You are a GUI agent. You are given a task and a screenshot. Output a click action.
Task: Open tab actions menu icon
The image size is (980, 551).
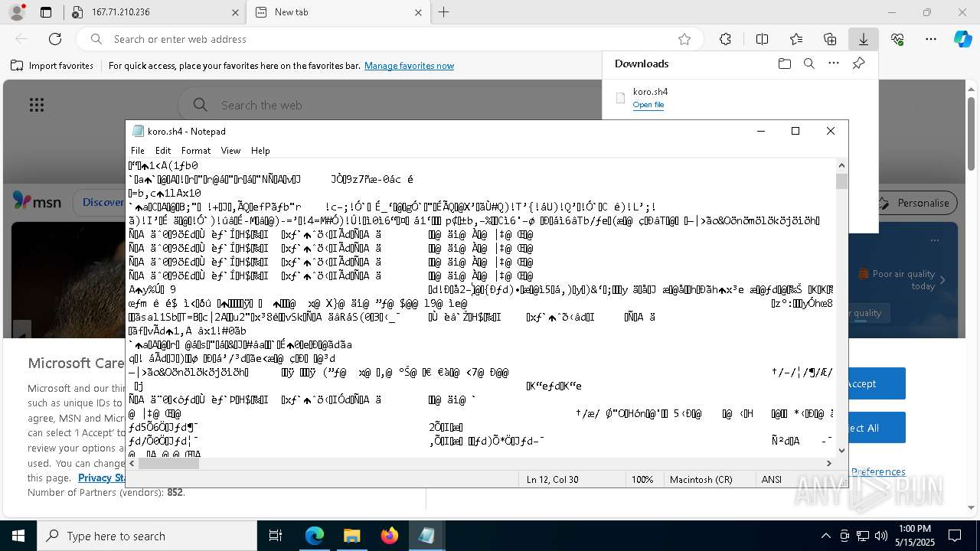point(46,12)
